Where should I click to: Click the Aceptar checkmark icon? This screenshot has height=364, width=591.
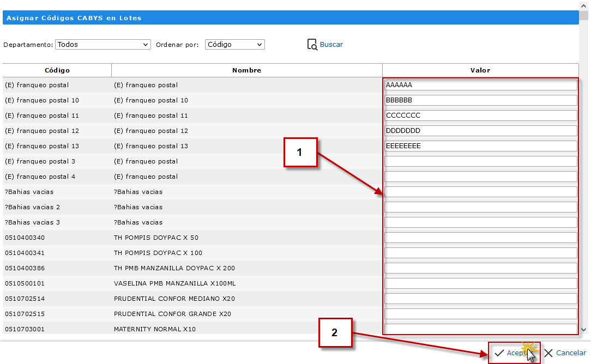499,353
